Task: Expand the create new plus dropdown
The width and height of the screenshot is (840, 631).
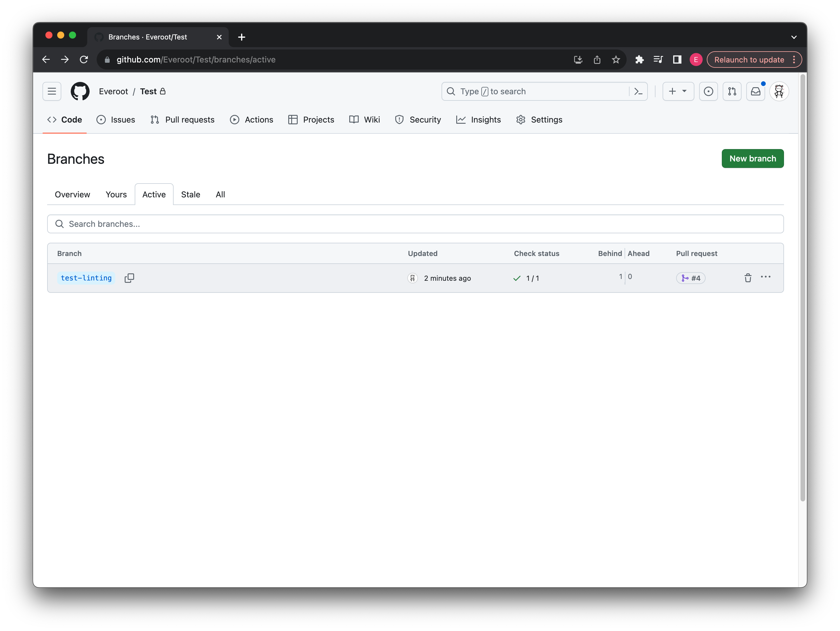Action: [678, 92]
